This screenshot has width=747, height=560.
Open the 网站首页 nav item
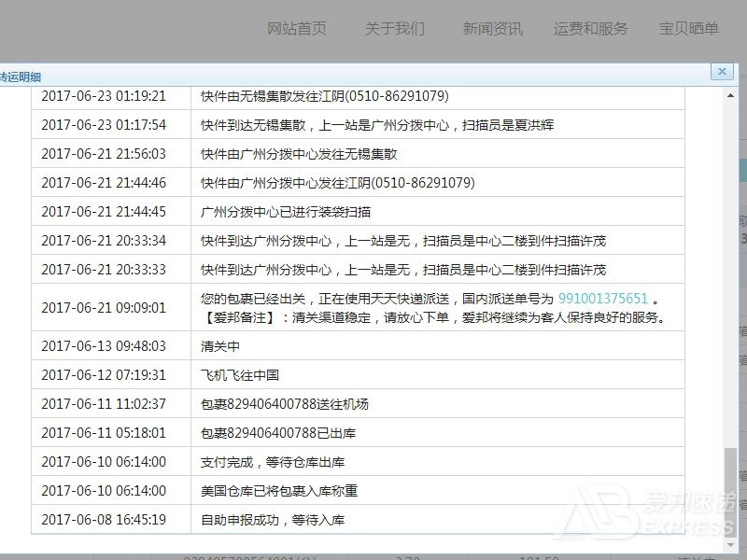click(x=297, y=29)
